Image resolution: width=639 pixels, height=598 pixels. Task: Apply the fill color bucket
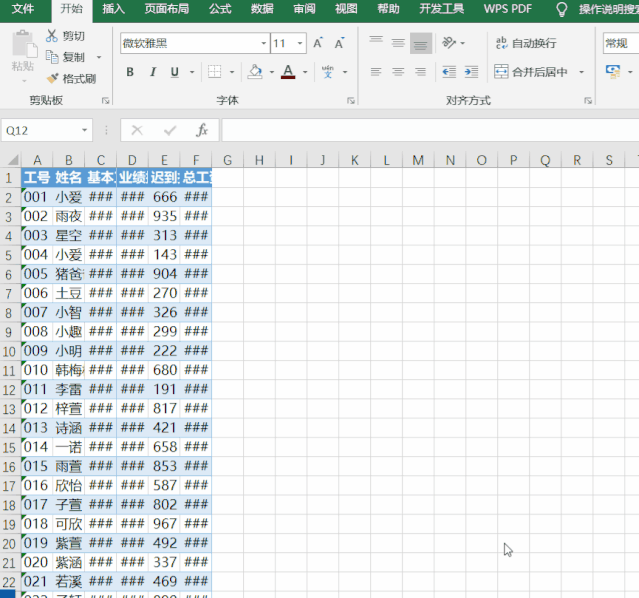tap(255, 72)
